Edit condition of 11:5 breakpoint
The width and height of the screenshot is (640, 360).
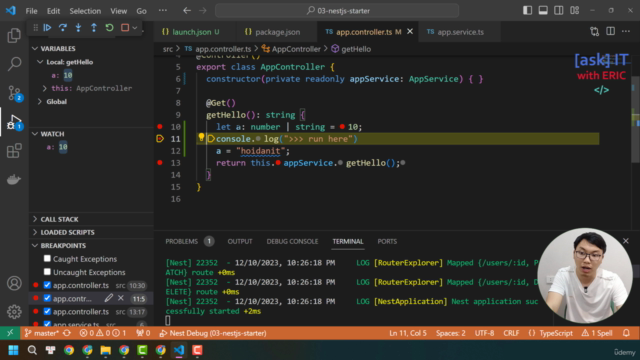[x=108, y=298]
